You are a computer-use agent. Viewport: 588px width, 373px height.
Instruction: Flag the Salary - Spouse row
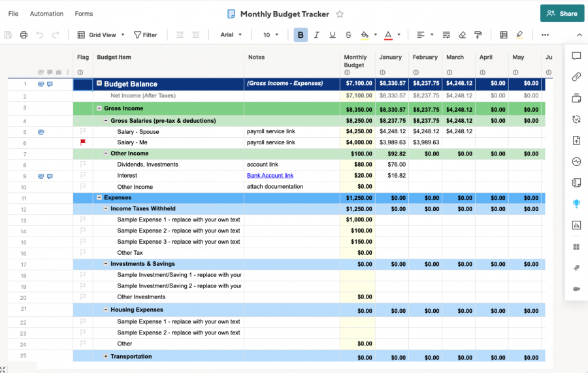point(83,131)
